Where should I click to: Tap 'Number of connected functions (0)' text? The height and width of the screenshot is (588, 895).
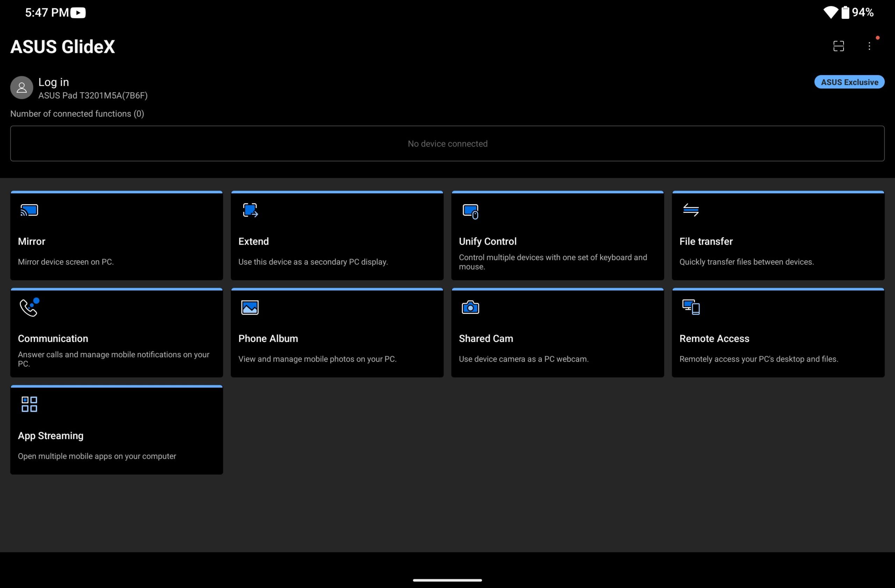click(x=77, y=114)
